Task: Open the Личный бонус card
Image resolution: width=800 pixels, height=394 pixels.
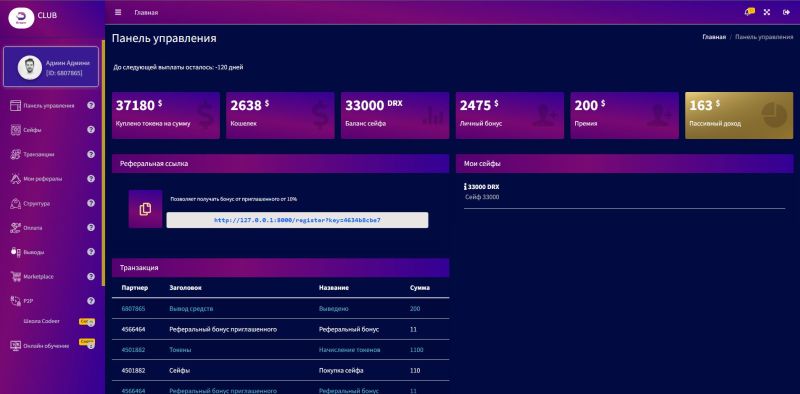Action: coord(510,115)
